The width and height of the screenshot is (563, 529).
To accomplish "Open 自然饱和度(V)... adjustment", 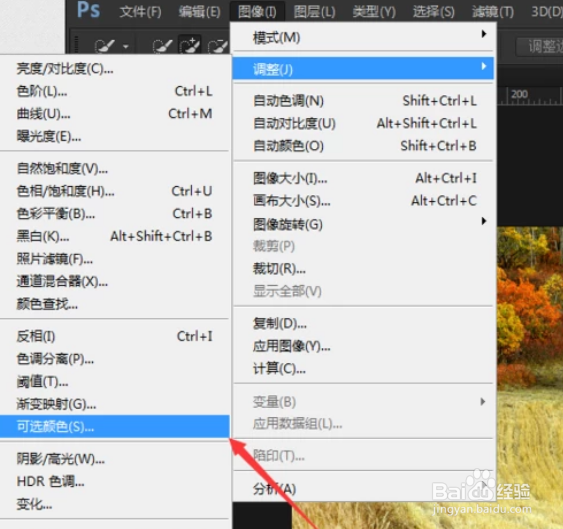I will coord(114,168).
